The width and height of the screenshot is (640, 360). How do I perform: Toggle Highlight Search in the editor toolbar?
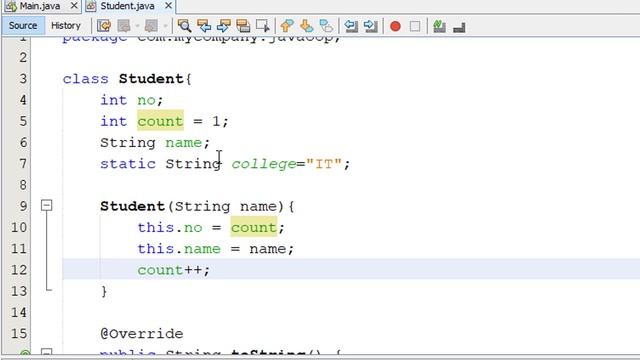pyautogui.click(x=243, y=26)
